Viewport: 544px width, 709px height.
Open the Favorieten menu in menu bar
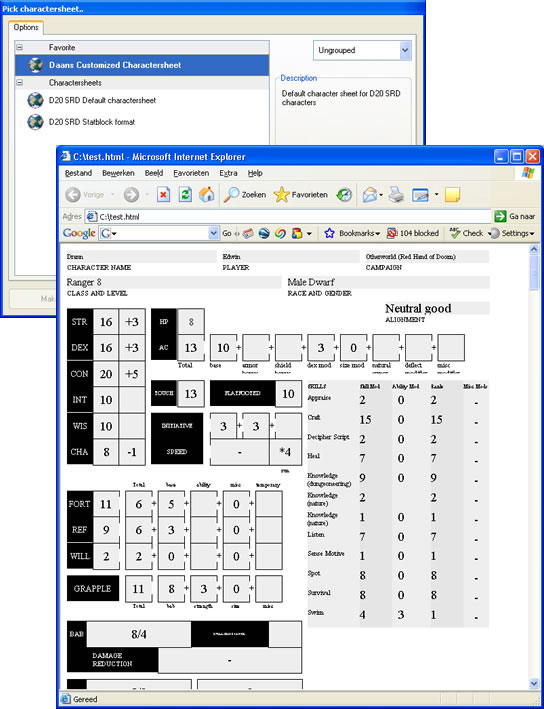pos(191,173)
